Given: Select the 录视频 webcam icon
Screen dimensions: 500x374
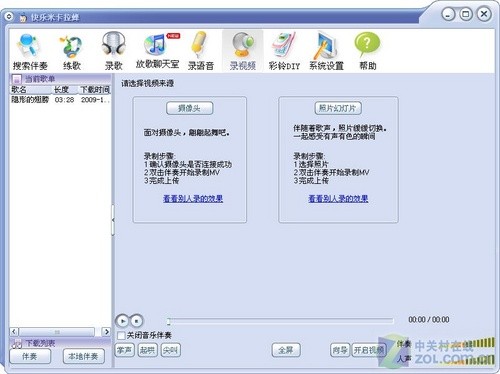Looking at the screenshot, I should point(243,51).
